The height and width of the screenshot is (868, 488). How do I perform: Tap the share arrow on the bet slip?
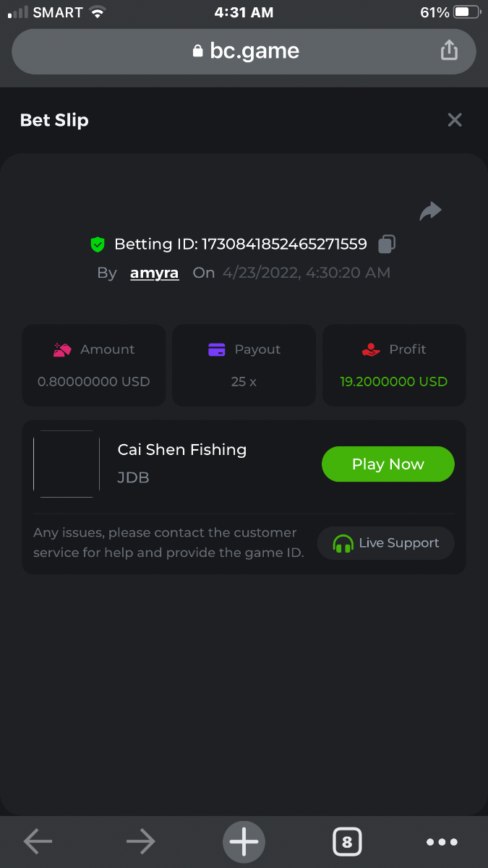pos(430,211)
